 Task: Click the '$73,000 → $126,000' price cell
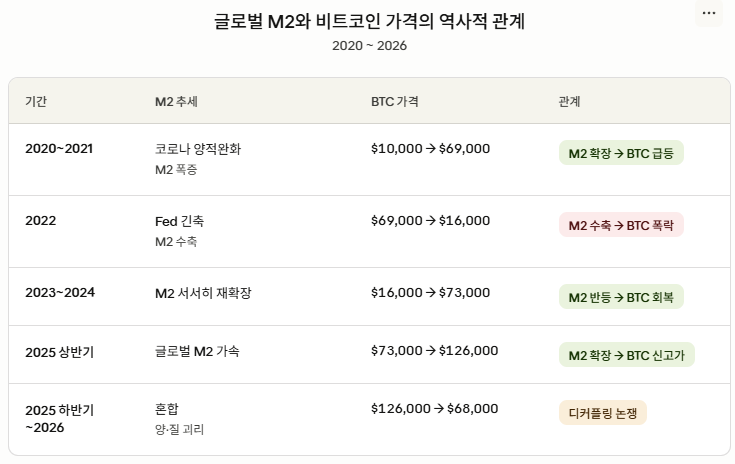(x=435, y=351)
